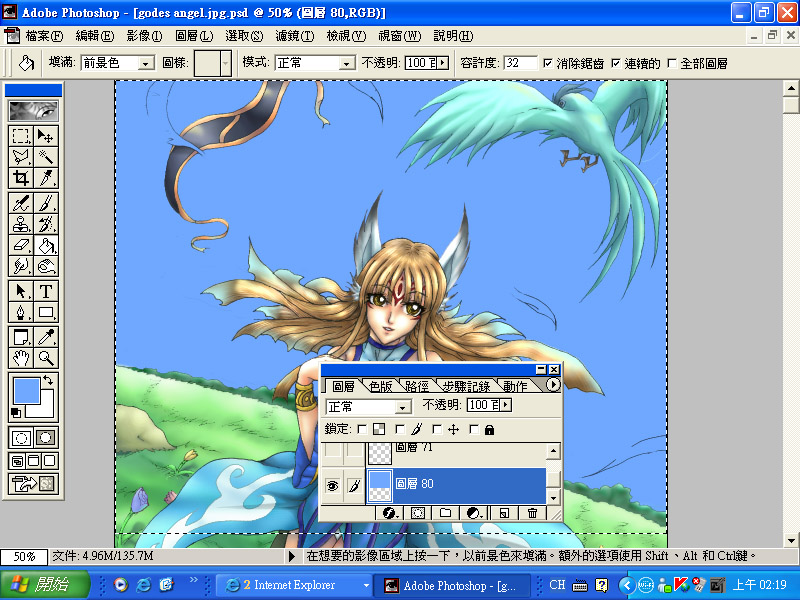This screenshot has height=600, width=800.
Task: Hide 圖層 80 using its eye icon
Action: 332,485
